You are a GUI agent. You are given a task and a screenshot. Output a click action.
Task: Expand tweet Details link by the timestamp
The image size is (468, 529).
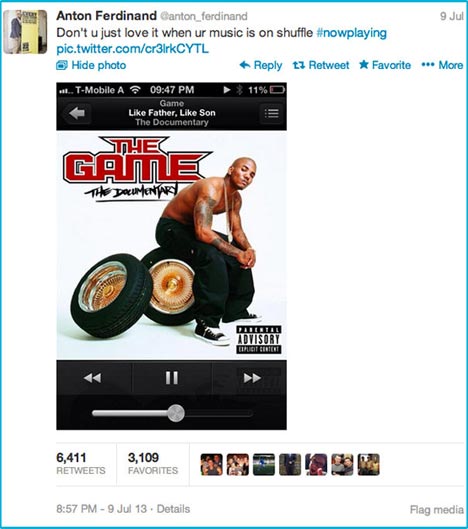[173, 509]
